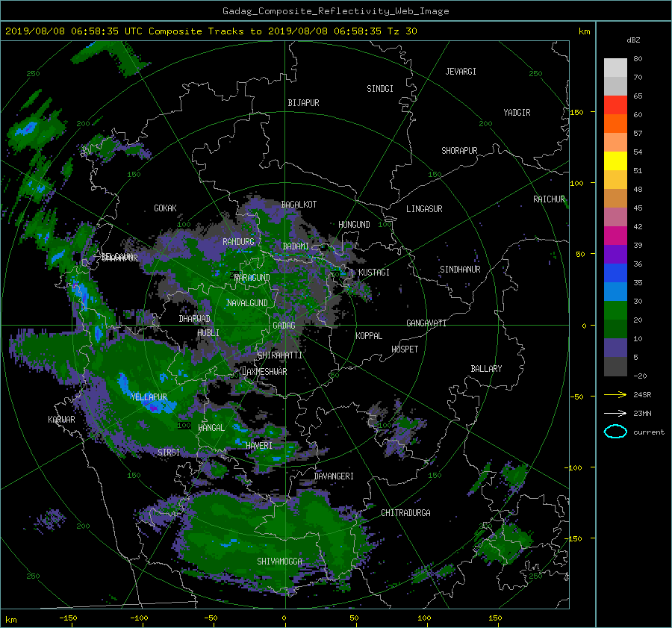The width and height of the screenshot is (672, 628).
Task: Click the HANGAL city label
Action: pos(211,428)
